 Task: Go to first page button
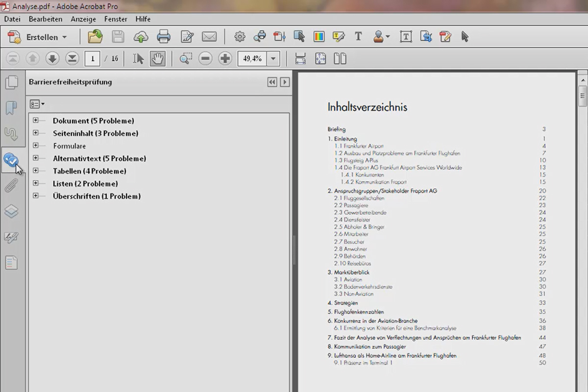(x=13, y=59)
